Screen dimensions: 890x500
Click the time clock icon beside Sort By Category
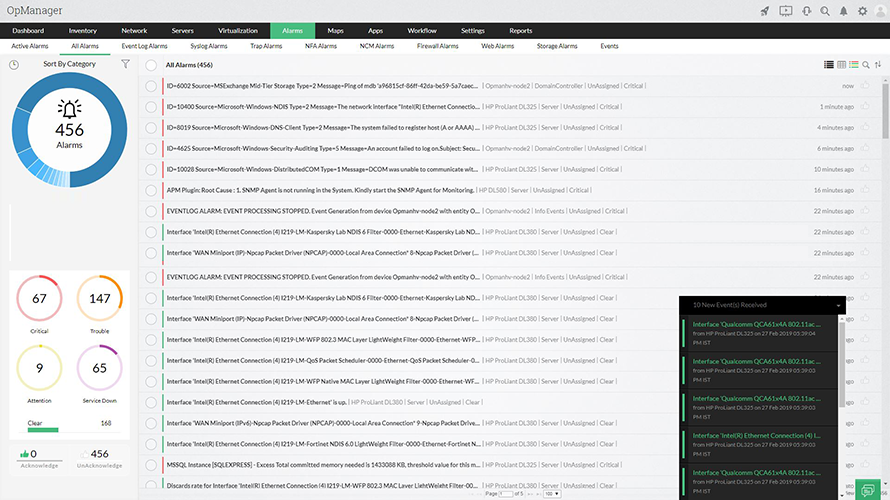click(14, 65)
